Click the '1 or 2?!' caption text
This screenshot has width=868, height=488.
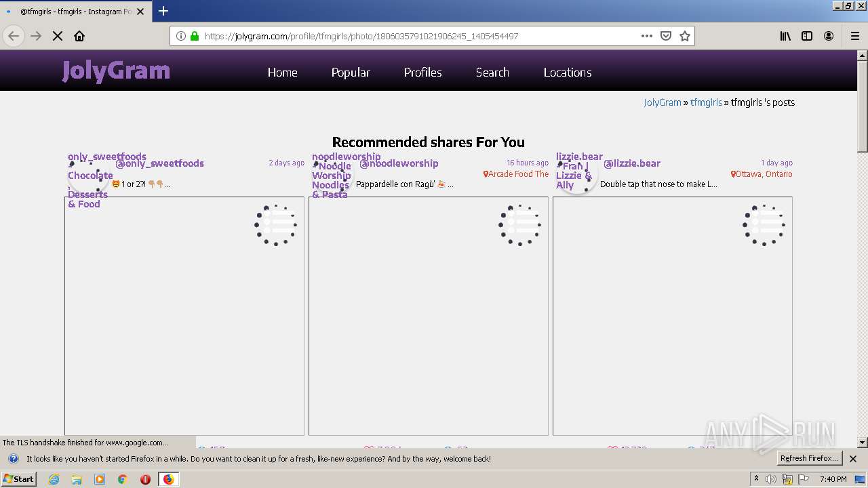coord(141,184)
